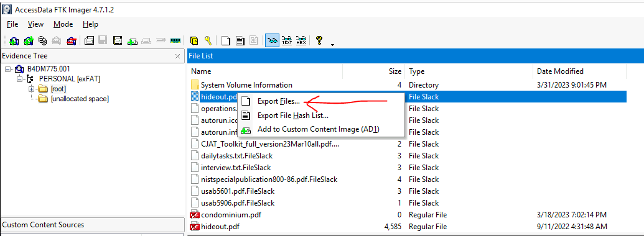Choose Export File Hash List... menu entry
644x236 pixels.
click(x=292, y=116)
